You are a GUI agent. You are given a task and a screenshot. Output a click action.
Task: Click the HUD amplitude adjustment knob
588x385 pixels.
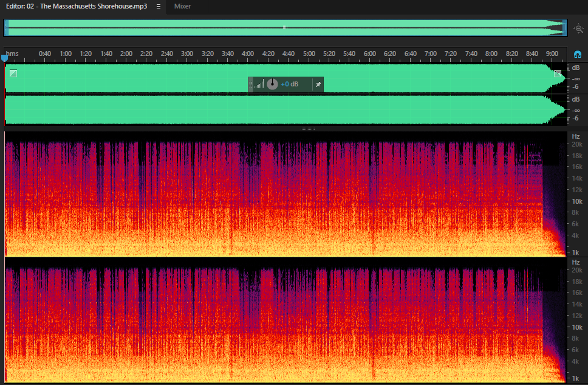coord(272,84)
